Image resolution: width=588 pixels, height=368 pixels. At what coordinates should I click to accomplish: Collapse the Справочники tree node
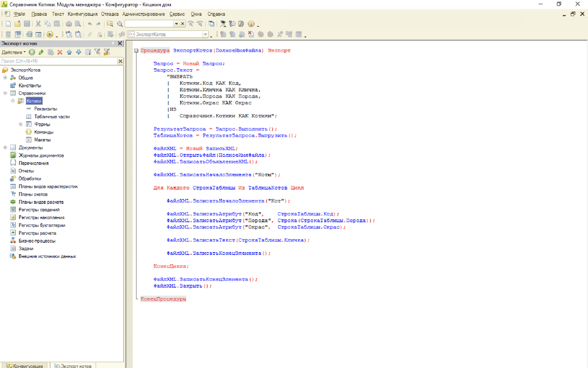click(x=5, y=93)
